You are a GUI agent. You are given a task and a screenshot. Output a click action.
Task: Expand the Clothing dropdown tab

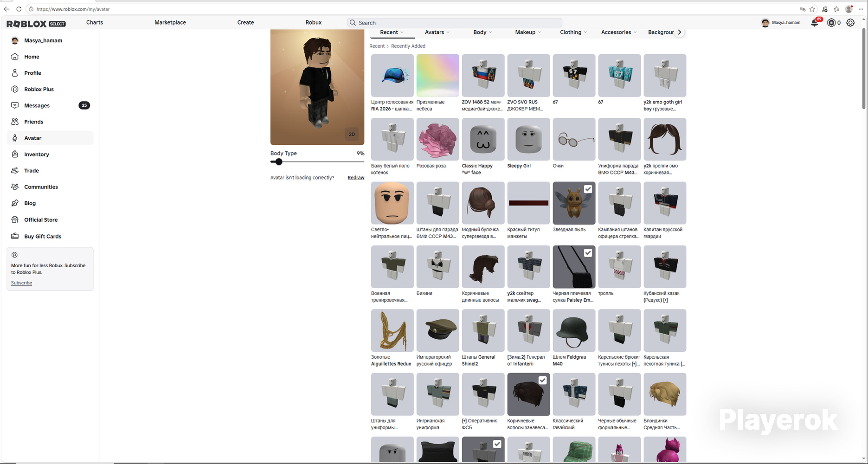tap(573, 32)
